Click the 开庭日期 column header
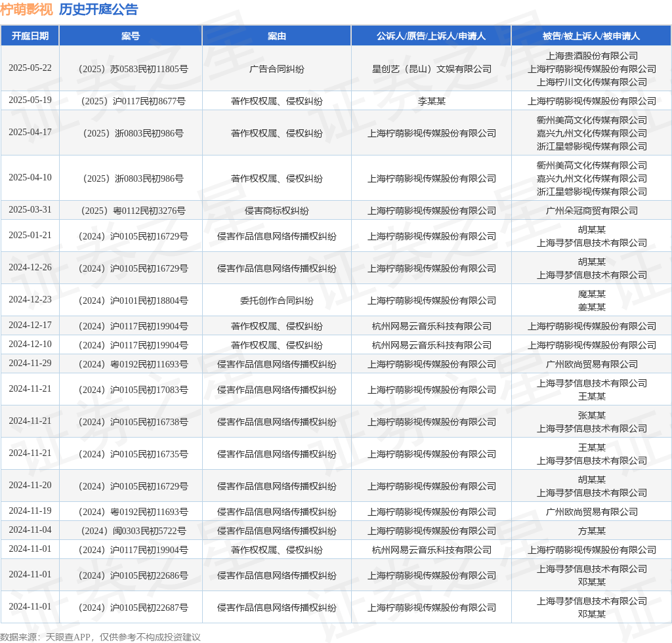Screen dimensions: 672x643 pyautogui.click(x=30, y=36)
